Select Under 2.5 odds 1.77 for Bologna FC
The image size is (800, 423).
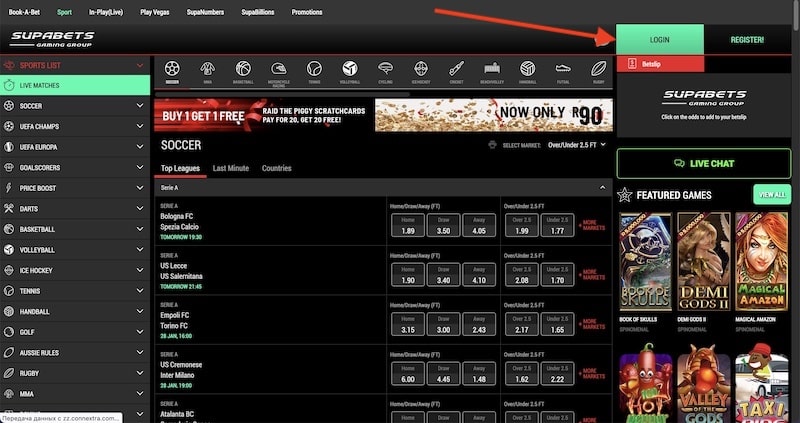coord(558,226)
